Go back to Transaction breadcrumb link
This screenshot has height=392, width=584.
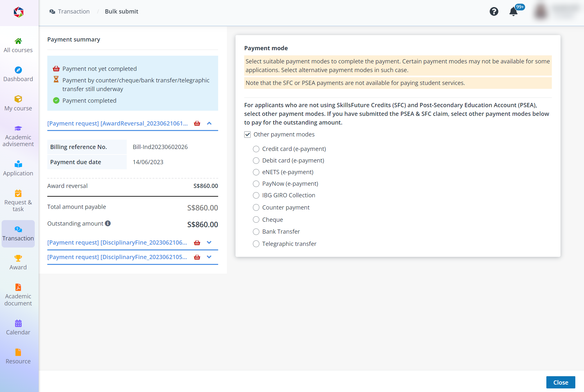point(74,12)
